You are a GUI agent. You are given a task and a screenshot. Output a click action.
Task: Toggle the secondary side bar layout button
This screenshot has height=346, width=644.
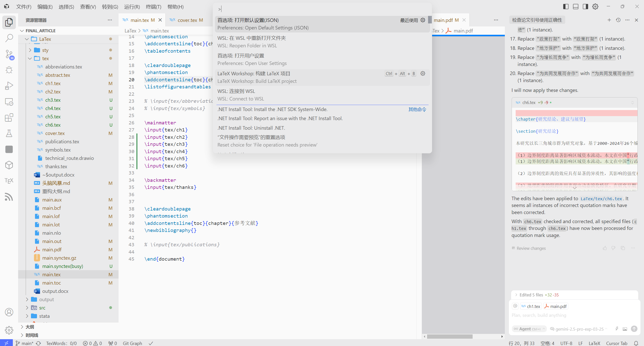pos(585,7)
